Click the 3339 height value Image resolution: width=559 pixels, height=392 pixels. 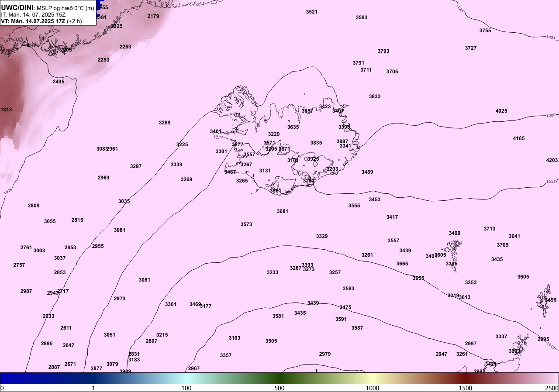176,165
